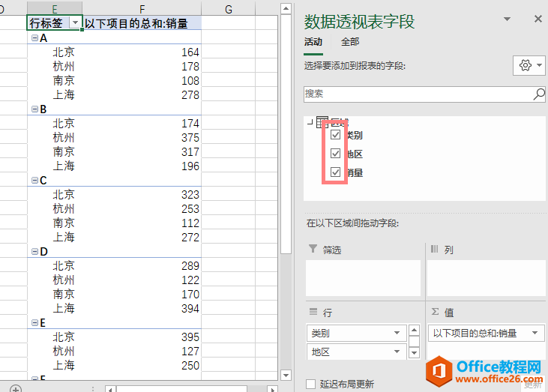This screenshot has width=548, height=392.
Task: Uncheck the 类别 field checkbox
Action: [336, 134]
